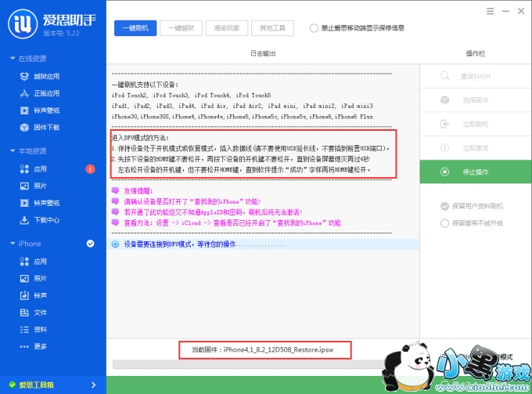
Task: Click the iPhone connected checkmark icon
Action: pyautogui.click(x=90, y=244)
